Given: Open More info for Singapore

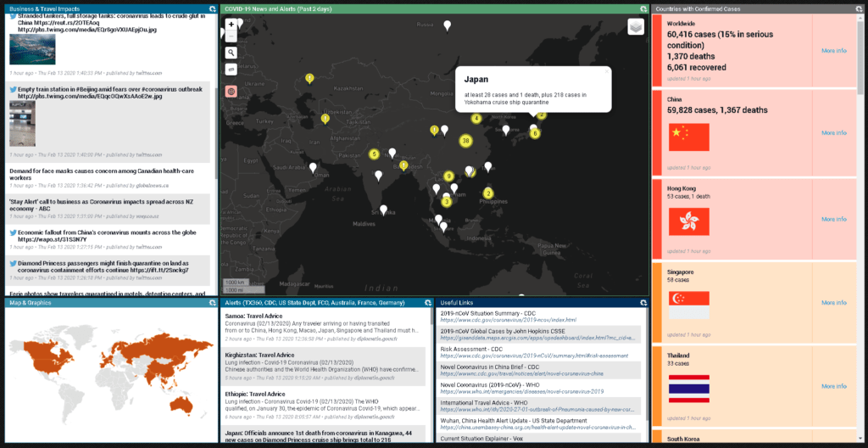Looking at the screenshot, I should coord(833,303).
